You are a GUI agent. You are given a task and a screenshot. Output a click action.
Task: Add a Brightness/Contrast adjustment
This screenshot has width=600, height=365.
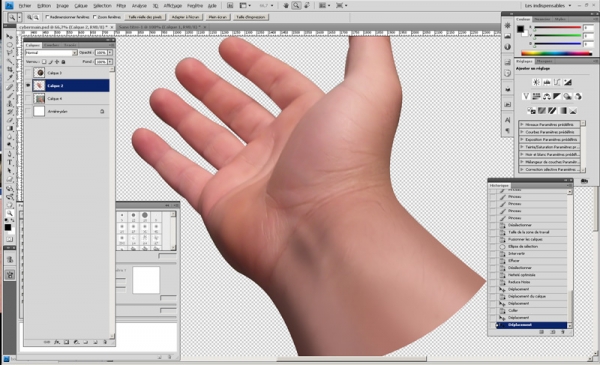coord(536,82)
